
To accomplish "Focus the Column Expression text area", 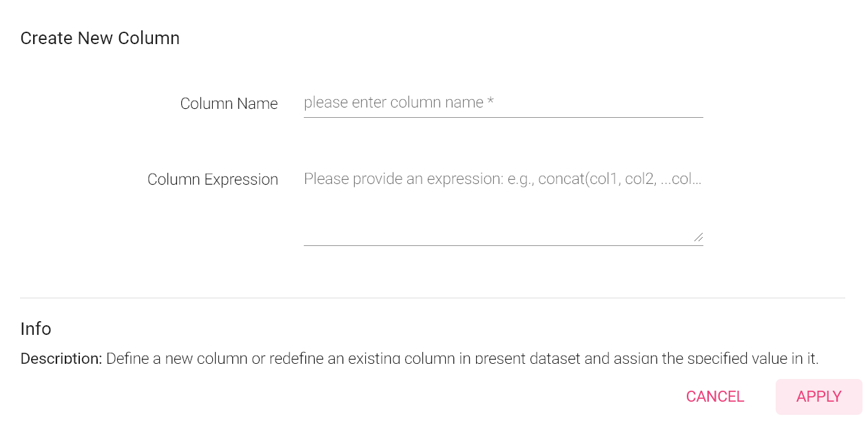I will tap(503, 207).
